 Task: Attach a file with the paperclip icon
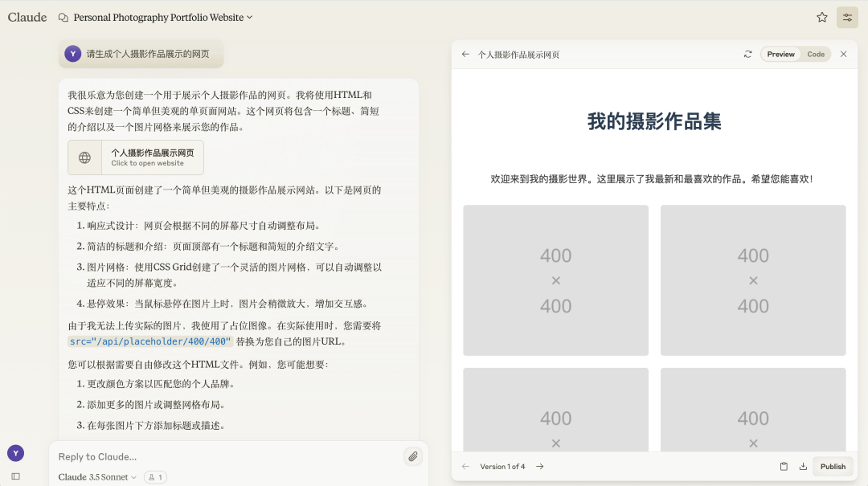[412, 455]
